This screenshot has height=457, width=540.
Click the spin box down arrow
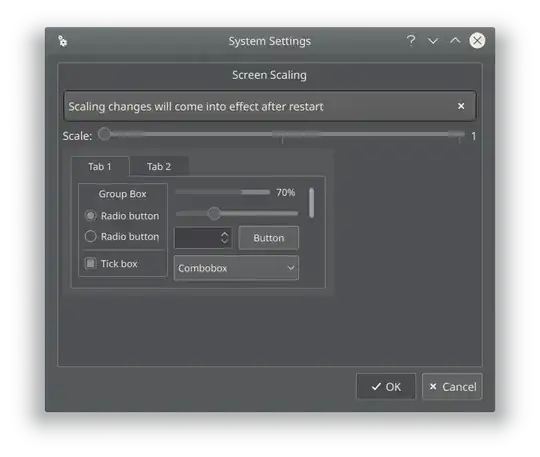pyautogui.click(x=225, y=241)
